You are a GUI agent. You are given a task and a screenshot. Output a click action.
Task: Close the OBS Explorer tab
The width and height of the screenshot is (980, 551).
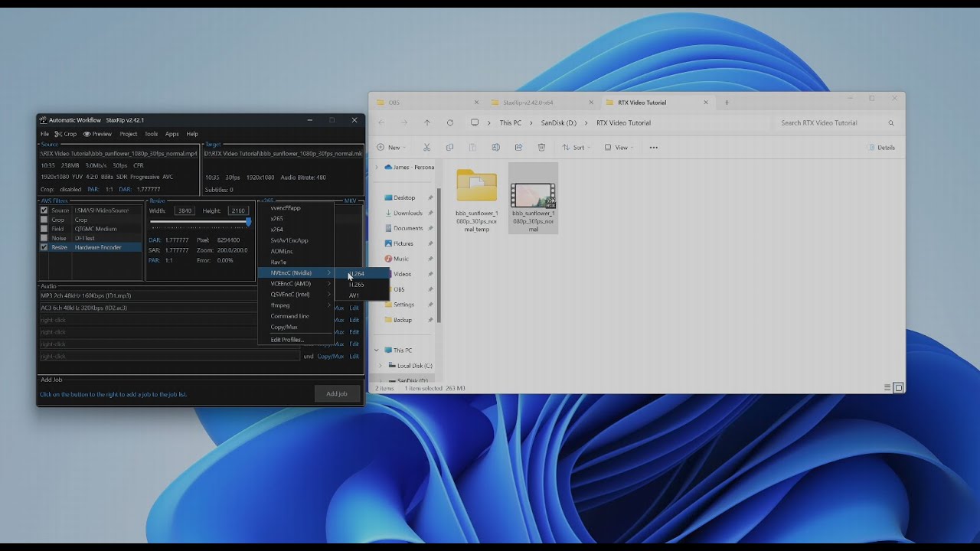(x=476, y=103)
